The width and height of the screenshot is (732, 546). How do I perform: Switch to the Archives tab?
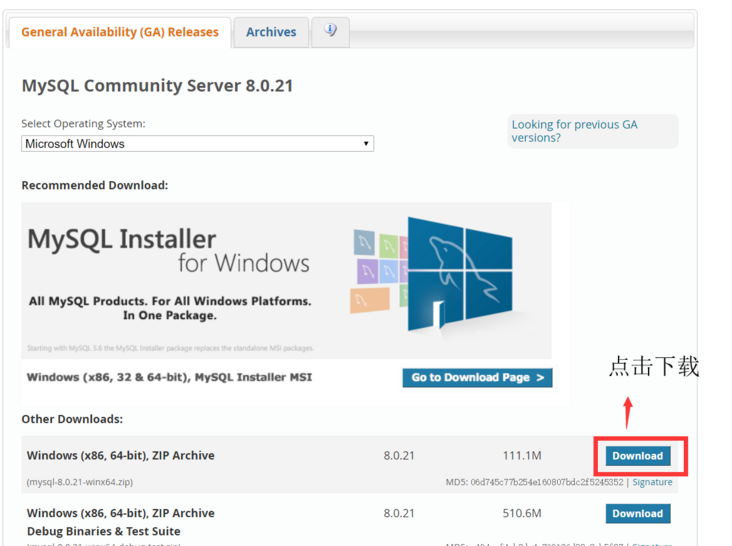(271, 32)
